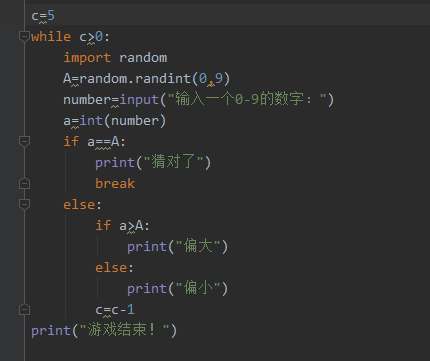Screen dimensions: 430x361
Task: Click the while keyword
Action: pyautogui.click(x=51, y=37)
